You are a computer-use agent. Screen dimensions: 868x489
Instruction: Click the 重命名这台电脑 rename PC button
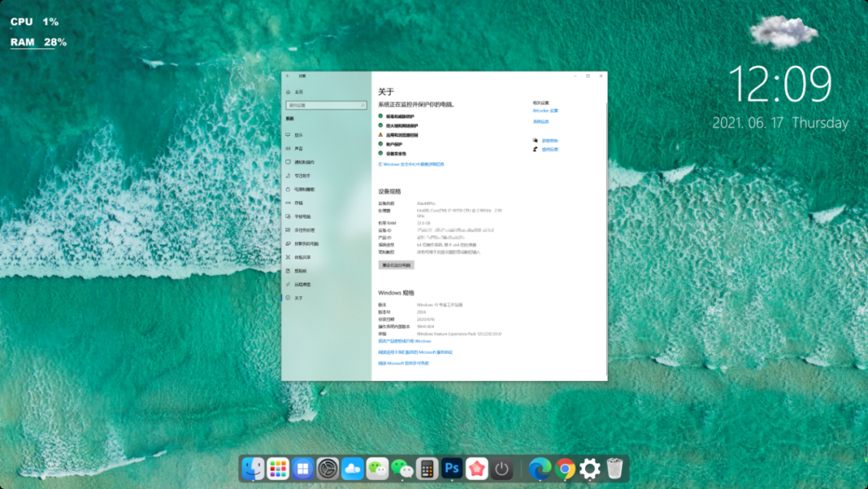[x=396, y=265]
